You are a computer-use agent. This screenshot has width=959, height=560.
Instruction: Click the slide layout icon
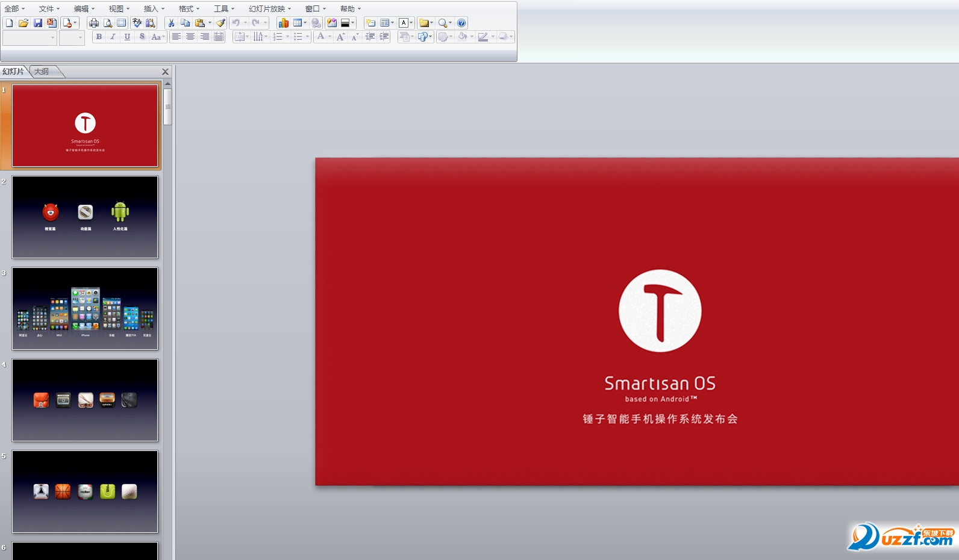tap(384, 23)
